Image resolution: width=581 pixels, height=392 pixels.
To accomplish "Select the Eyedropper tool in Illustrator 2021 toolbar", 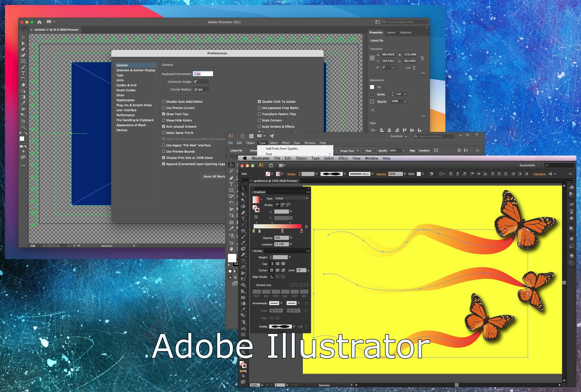I will [x=23, y=103].
